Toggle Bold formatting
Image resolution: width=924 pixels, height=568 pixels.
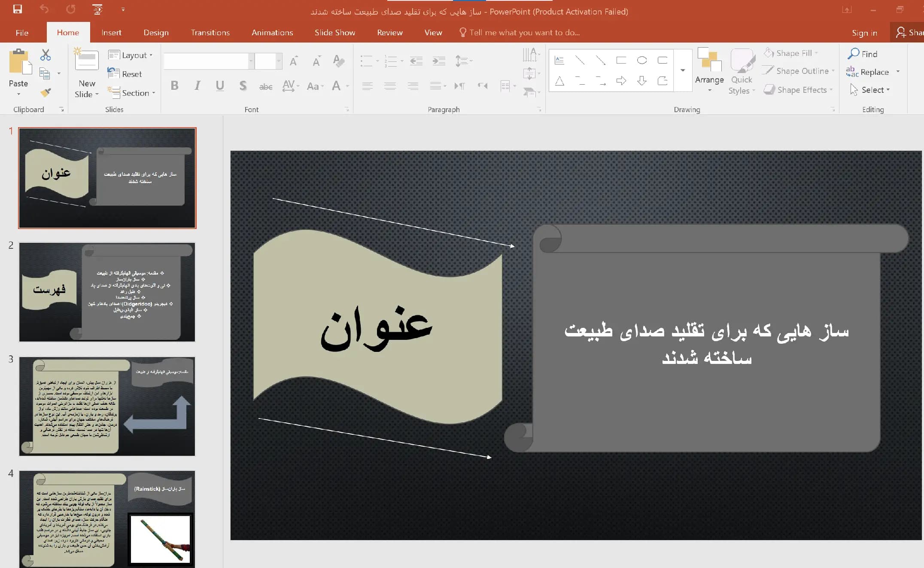(x=174, y=86)
